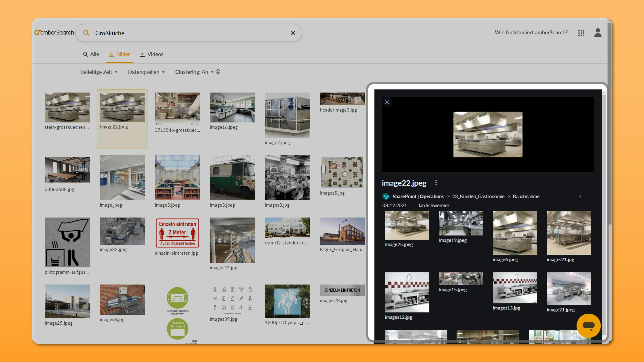Open the user account icon
Screen dimensions: 644x362
pos(598,32)
